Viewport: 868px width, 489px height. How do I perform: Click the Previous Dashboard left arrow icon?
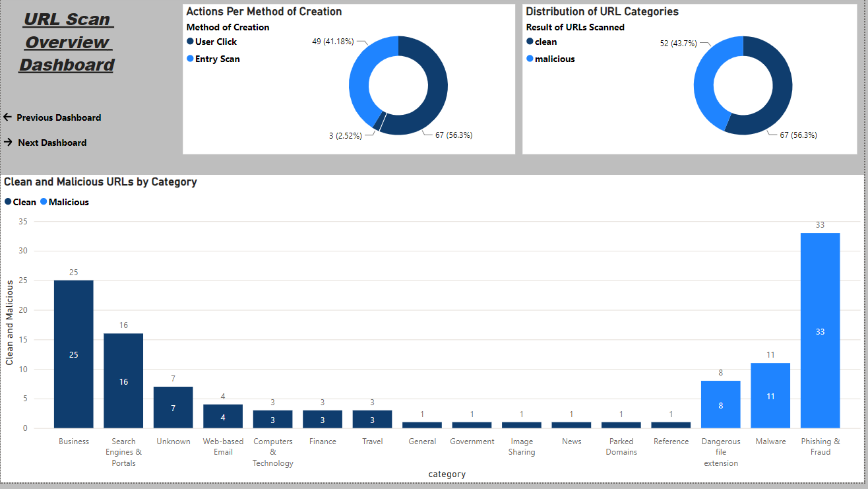tap(8, 117)
